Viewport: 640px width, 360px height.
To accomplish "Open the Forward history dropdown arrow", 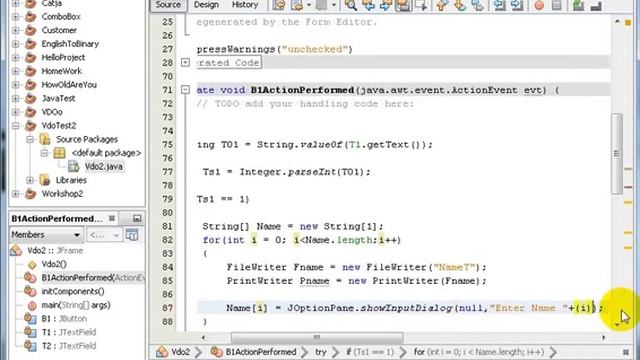I will pos(334,5).
